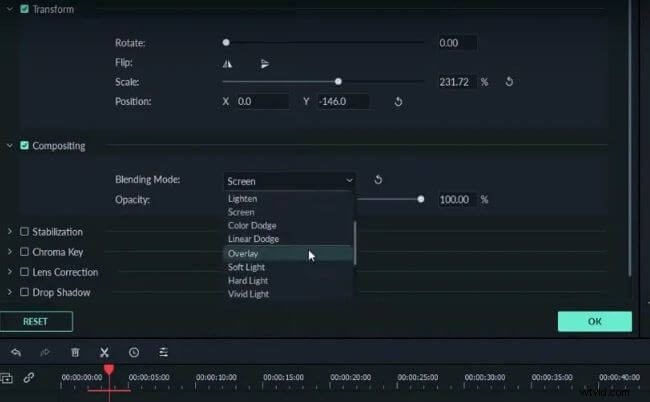650x402 pixels.
Task: Click the Rotate value field 0.00
Action: (x=457, y=43)
